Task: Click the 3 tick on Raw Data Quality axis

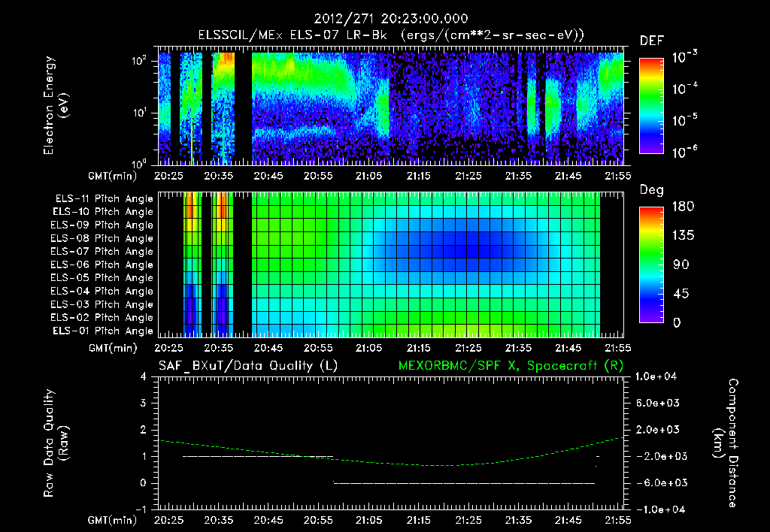Action: [143, 404]
